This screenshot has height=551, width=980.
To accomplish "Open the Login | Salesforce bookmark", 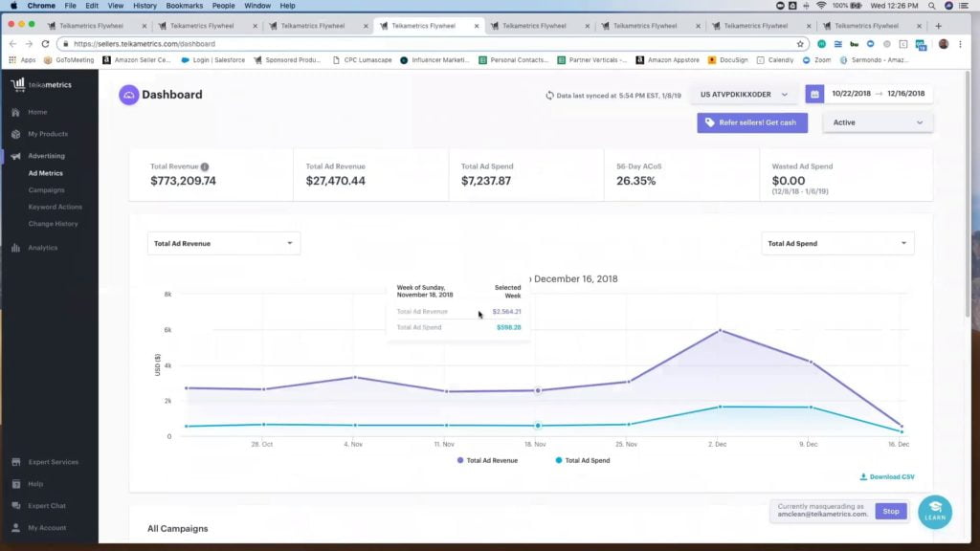I will 213,60.
